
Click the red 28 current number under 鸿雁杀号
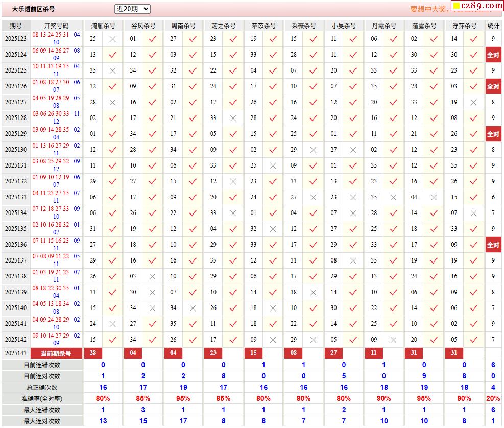(93, 353)
